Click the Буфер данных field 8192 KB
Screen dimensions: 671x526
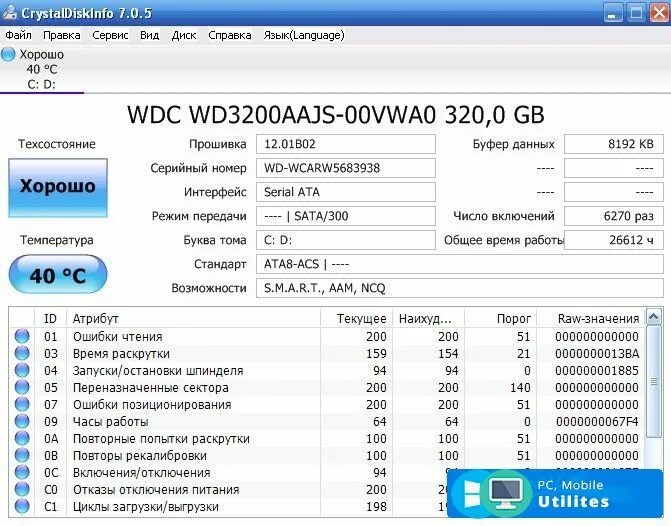coord(614,144)
